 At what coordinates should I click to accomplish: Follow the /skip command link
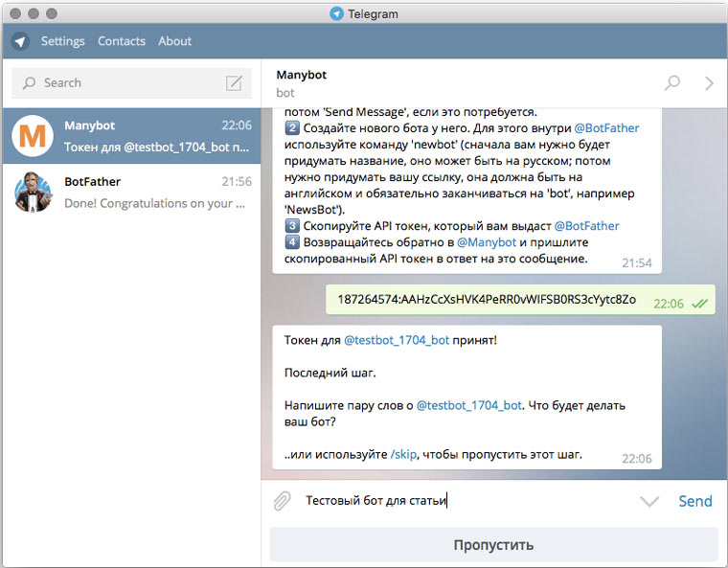403,454
